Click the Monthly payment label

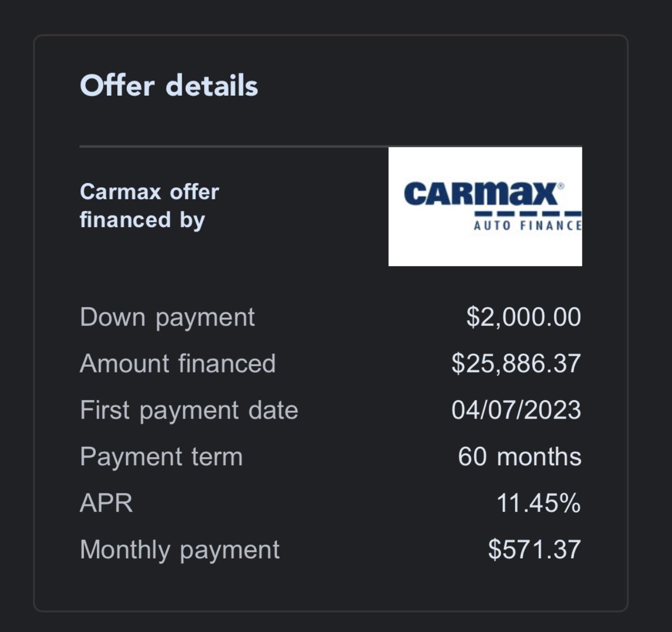(180, 549)
